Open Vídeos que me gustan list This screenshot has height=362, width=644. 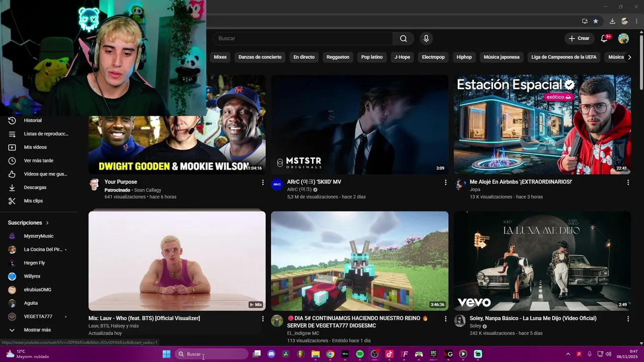coord(39,174)
